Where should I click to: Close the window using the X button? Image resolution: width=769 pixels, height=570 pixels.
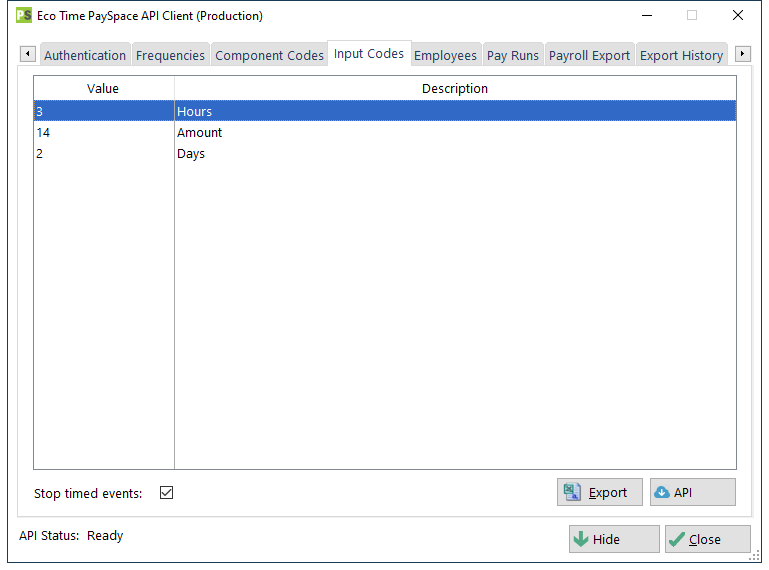coord(737,16)
